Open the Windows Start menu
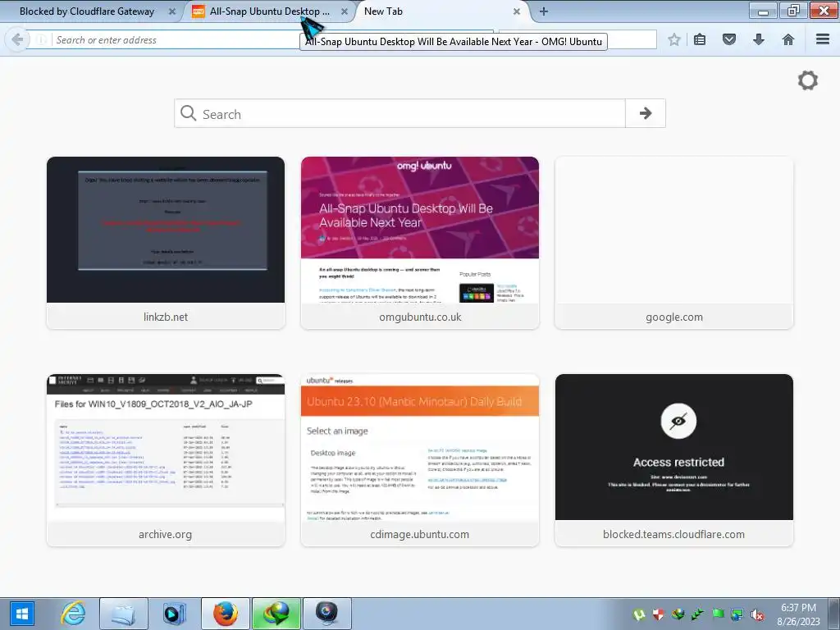 click(x=22, y=614)
